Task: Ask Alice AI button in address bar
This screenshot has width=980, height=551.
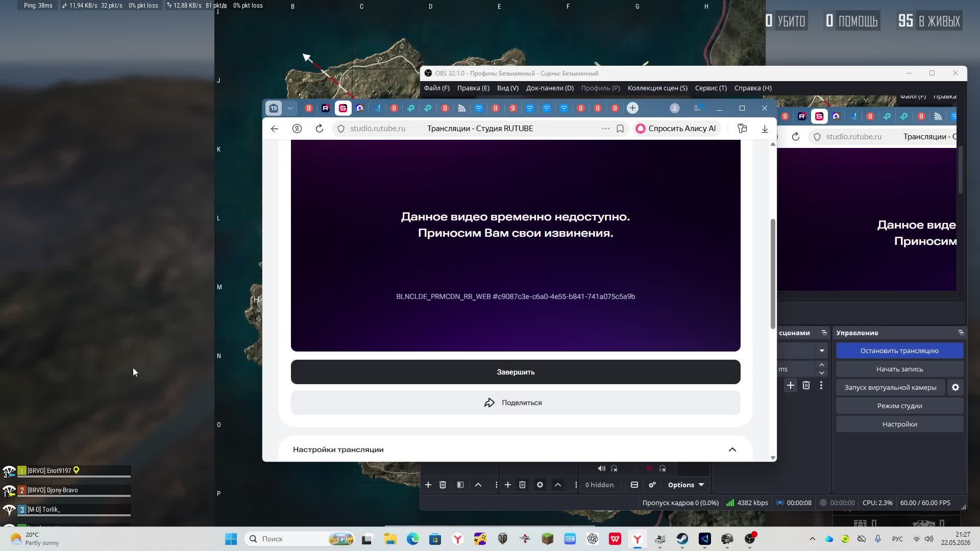Action: tap(676, 129)
